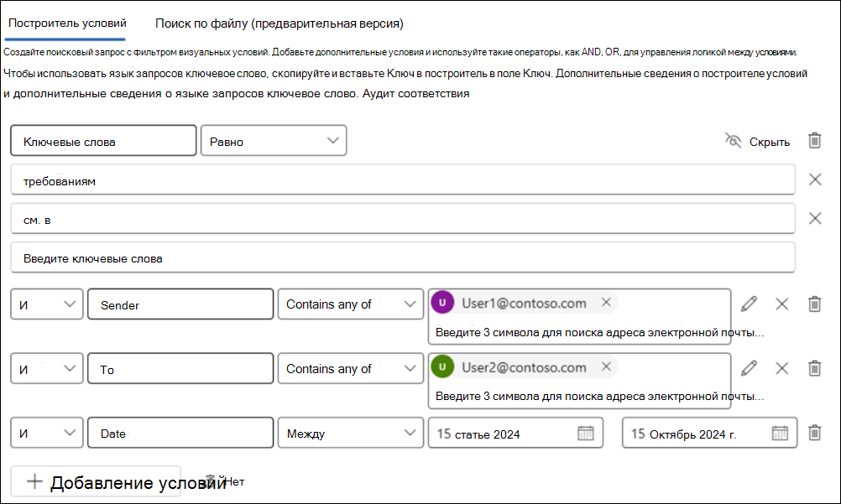Image resolution: width=841 pixels, height=504 pixels.
Task: Open the И operator dropdown in Sender row
Action: [47, 304]
